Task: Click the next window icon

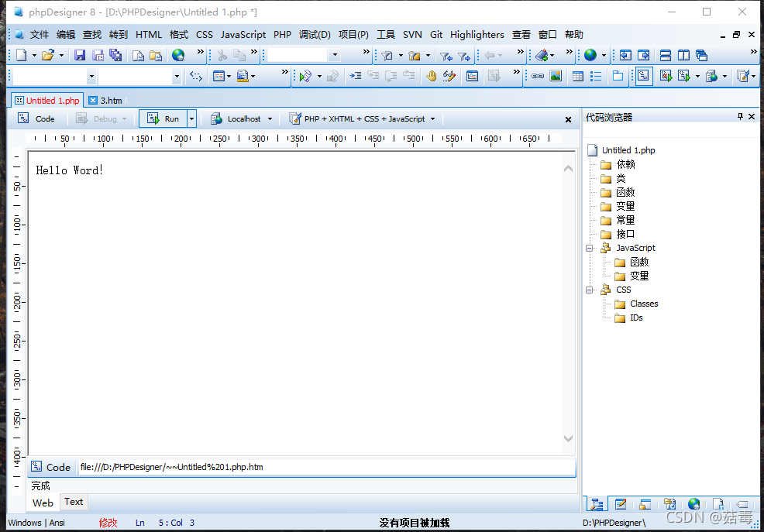Action: [644, 55]
